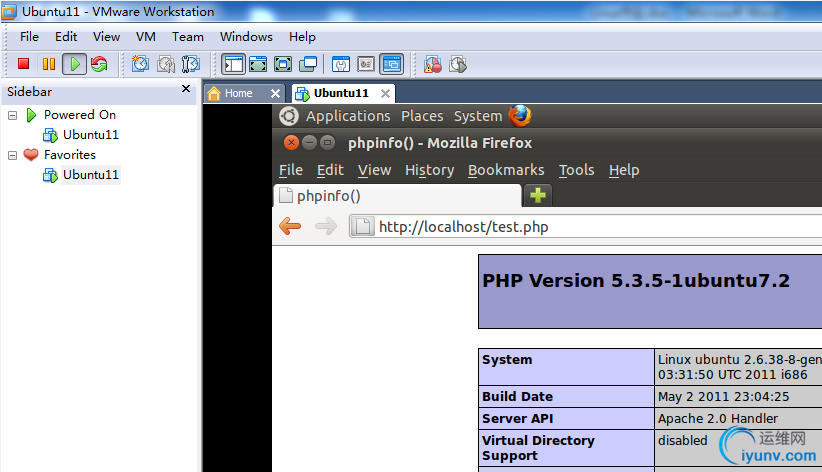822x472 pixels.
Task: Click the red Power Off stop button
Action: [23, 64]
